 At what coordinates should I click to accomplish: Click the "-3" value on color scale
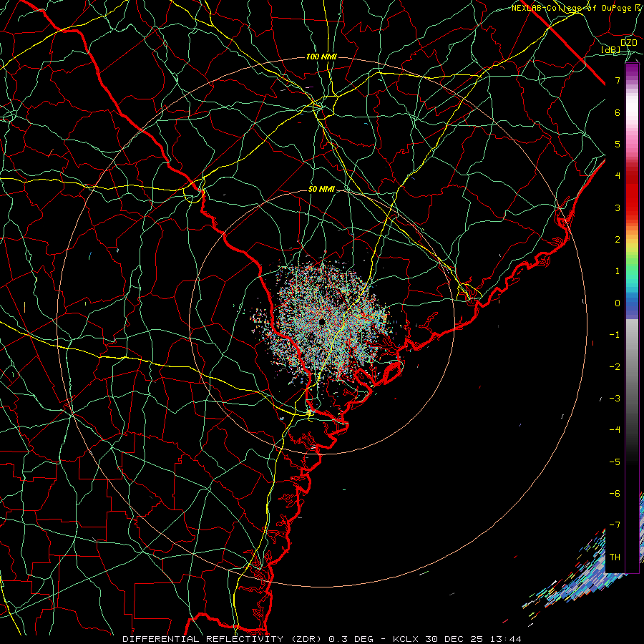coord(615,399)
